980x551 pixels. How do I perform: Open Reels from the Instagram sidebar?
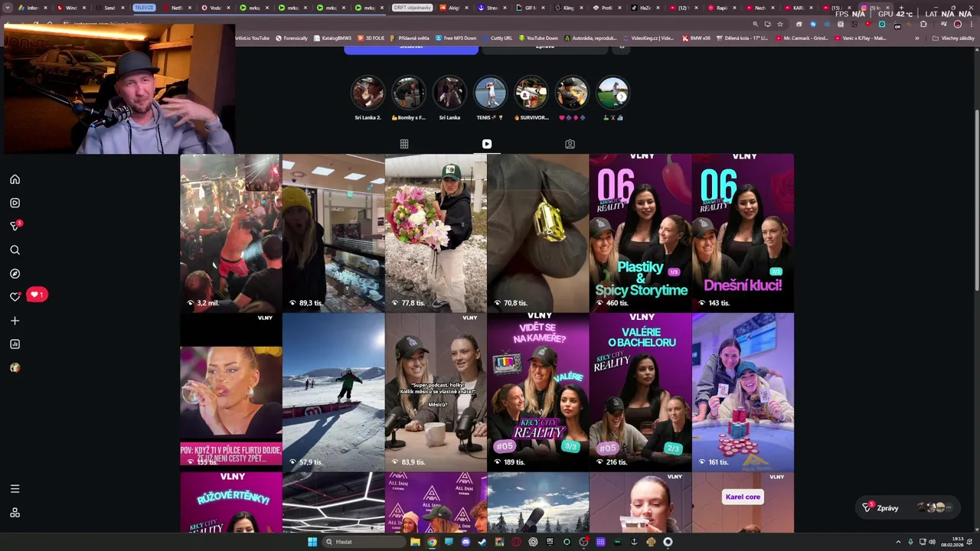pos(15,203)
